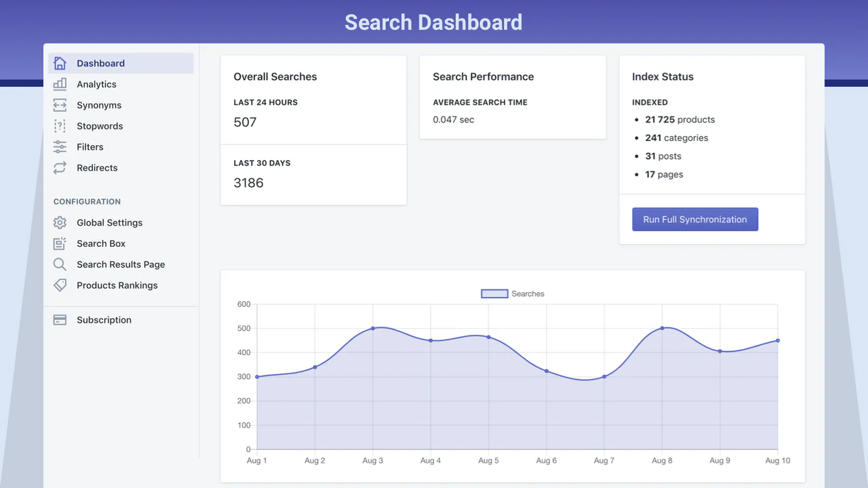The height and width of the screenshot is (488, 868).
Task: Select the Search Results Page magnifier icon
Action: [x=60, y=264]
